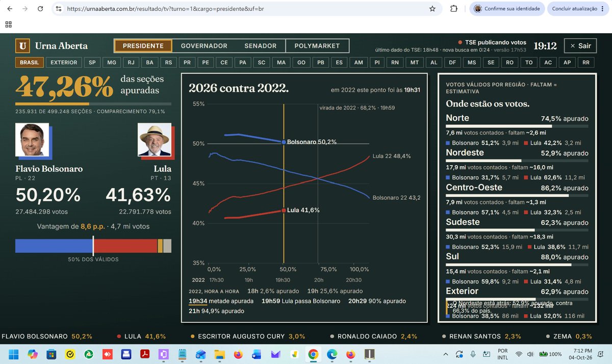Go back with the browser back arrow
The height and width of the screenshot is (364, 612).
(x=10, y=9)
